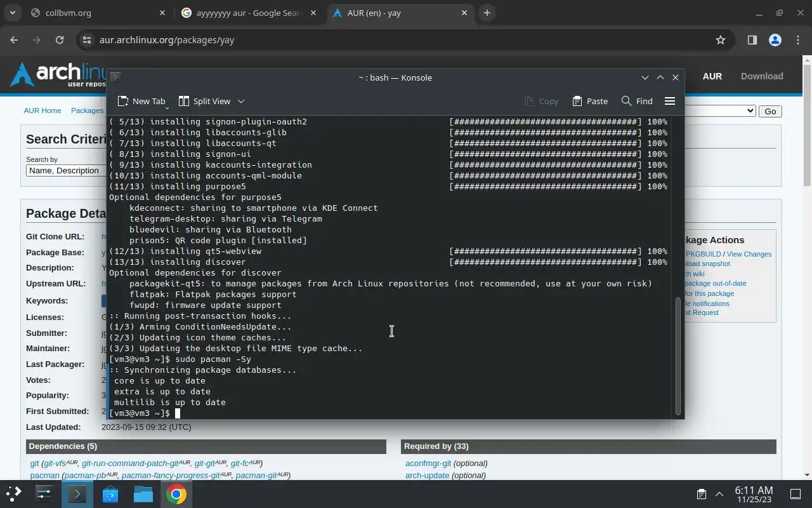Image resolution: width=812 pixels, height=508 pixels.
Task: Go back in Chrome
Action: coord(14,40)
